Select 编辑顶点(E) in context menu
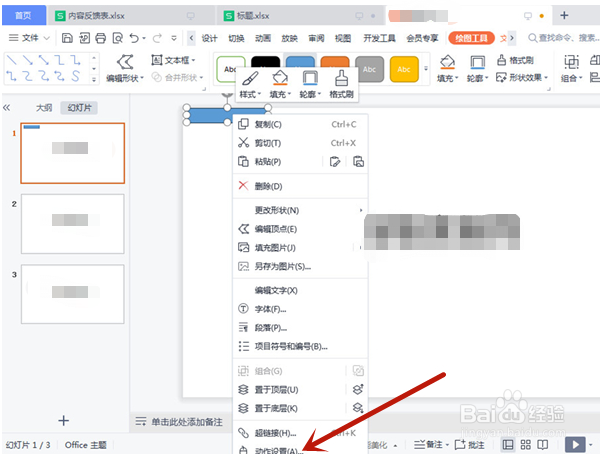600x454 pixels. click(x=300, y=229)
